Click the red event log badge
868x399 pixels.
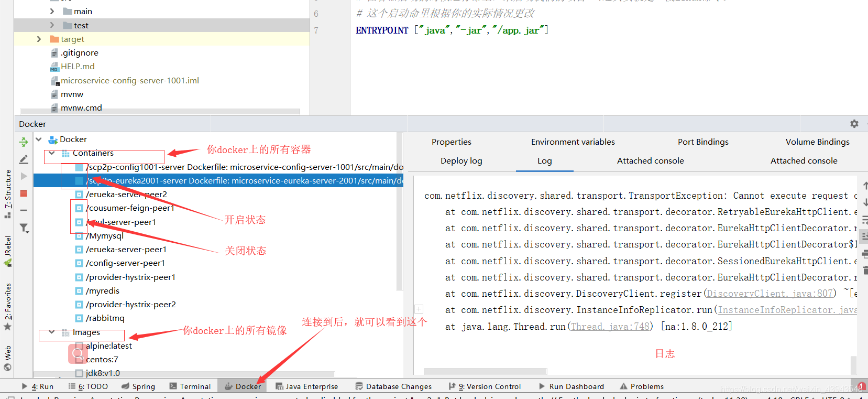(862, 386)
